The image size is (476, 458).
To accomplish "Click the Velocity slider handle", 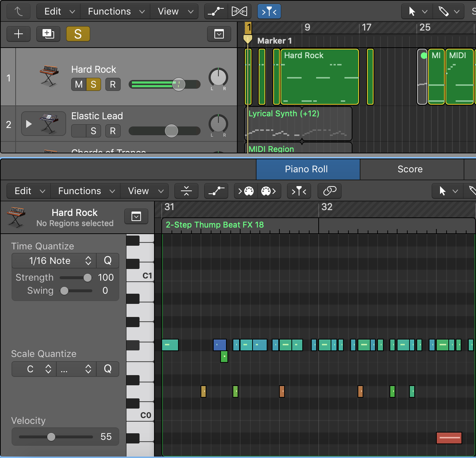I will tap(51, 437).
